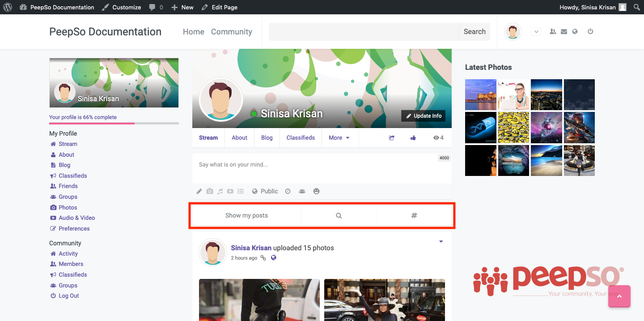Open Audio & Video in sidebar
Viewport: 644px width, 321px height.
pos(77,218)
